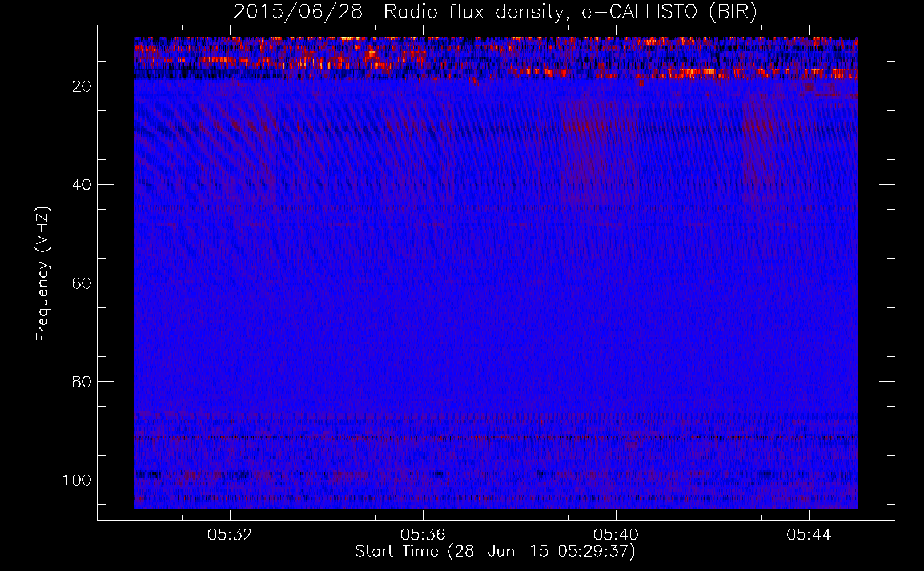Select the 05:36 time tick label
Screen dimensions: 924x571
(x=423, y=535)
